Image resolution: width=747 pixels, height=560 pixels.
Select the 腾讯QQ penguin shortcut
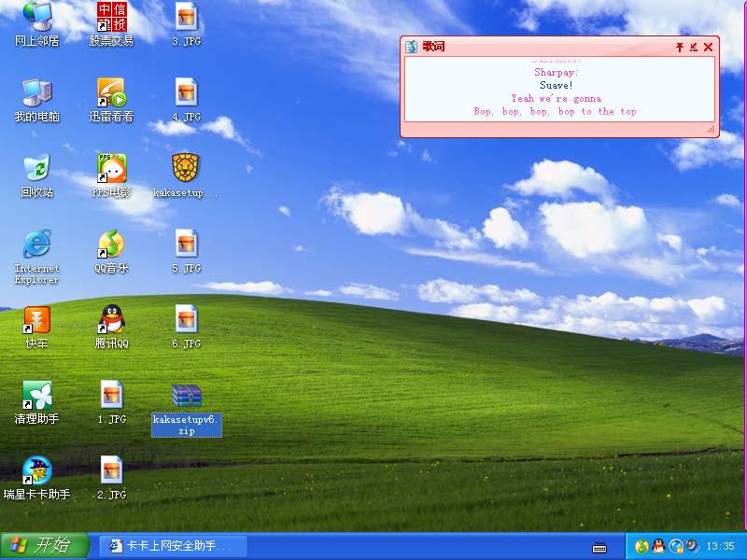pos(111,319)
